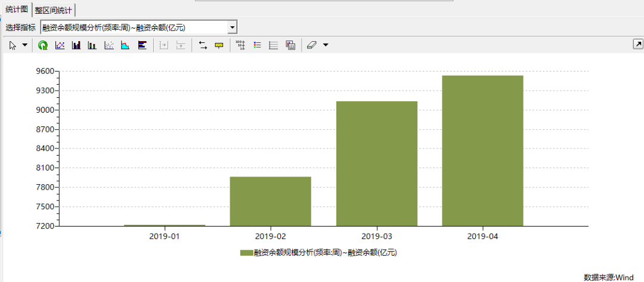Select the eraser tool
This screenshot has height=282, width=644.
(312, 45)
